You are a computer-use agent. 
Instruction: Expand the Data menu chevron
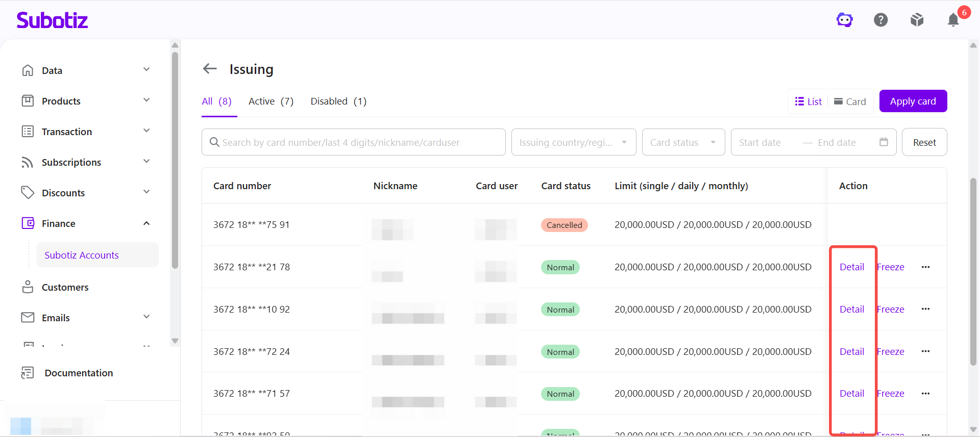point(146,69)
